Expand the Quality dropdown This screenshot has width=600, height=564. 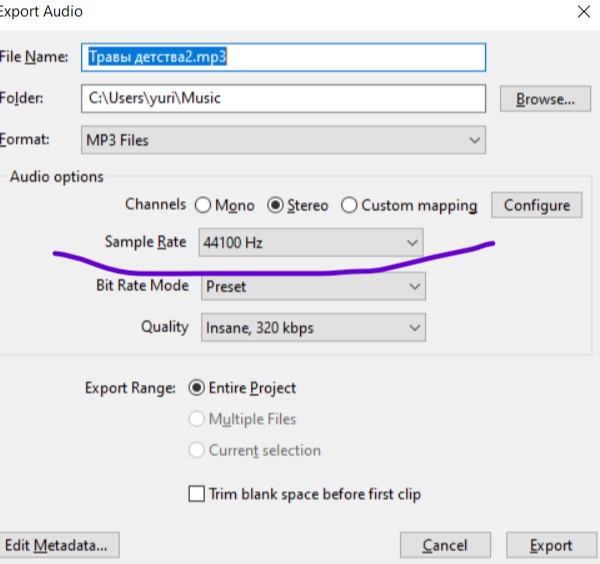pos(312,327)
